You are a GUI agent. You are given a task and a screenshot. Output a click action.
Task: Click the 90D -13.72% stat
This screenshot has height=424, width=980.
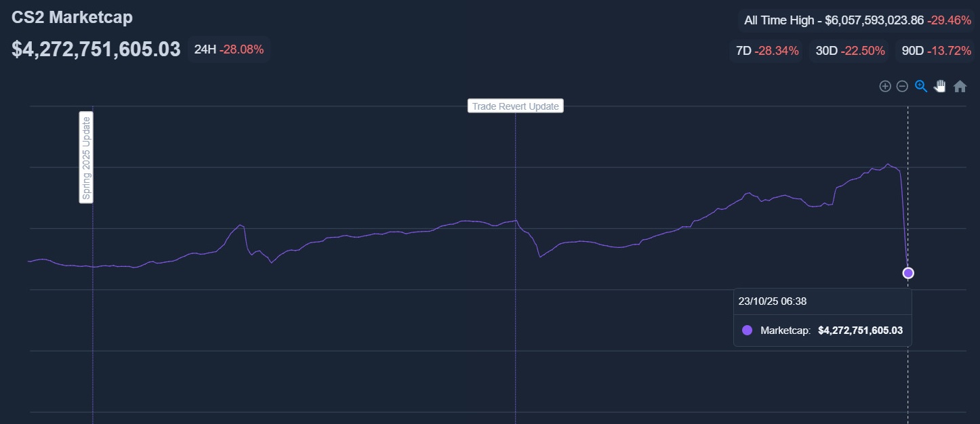[x=935, y=50]
